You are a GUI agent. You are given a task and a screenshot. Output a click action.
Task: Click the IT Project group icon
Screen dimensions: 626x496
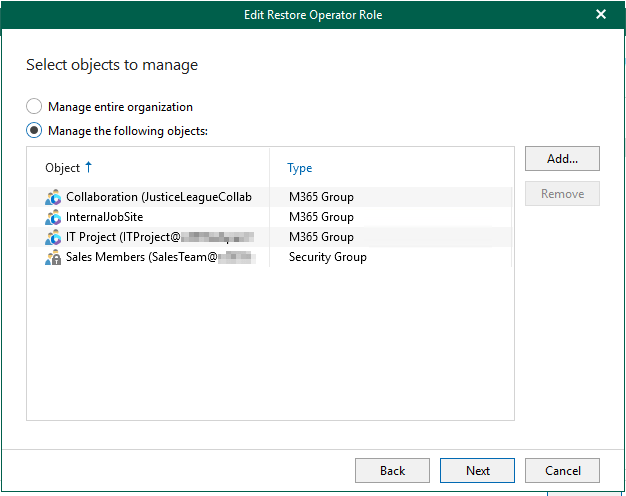point(54,237)
